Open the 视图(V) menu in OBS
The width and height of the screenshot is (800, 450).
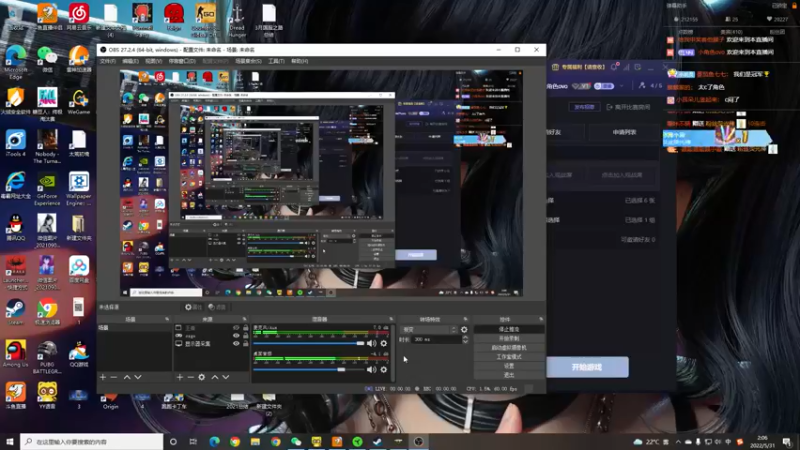(154, 61)
